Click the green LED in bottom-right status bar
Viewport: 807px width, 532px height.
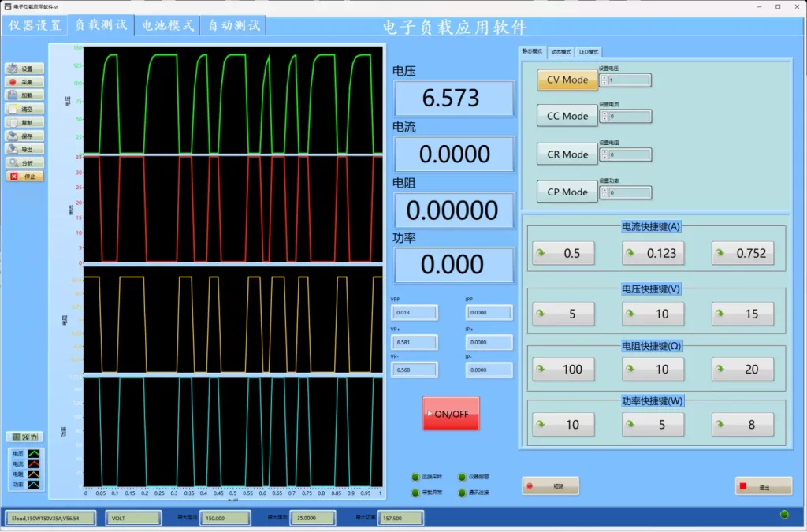click(x=784, y=514)
